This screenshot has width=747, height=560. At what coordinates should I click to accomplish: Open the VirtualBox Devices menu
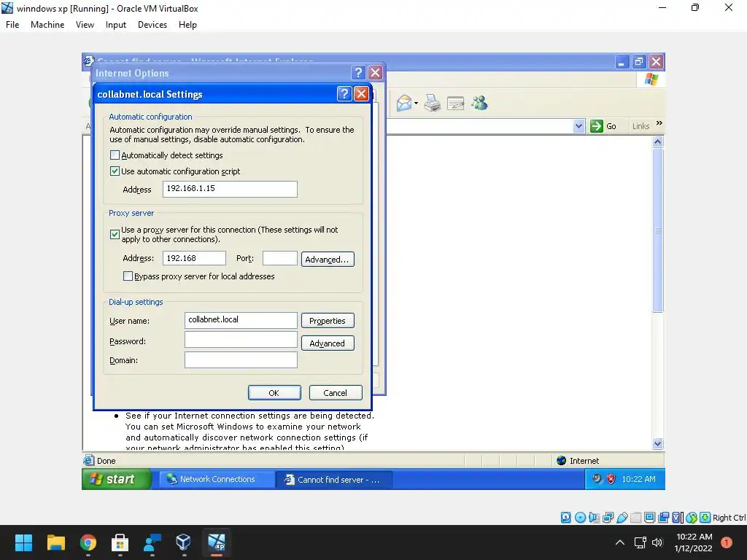pos(152,25)
